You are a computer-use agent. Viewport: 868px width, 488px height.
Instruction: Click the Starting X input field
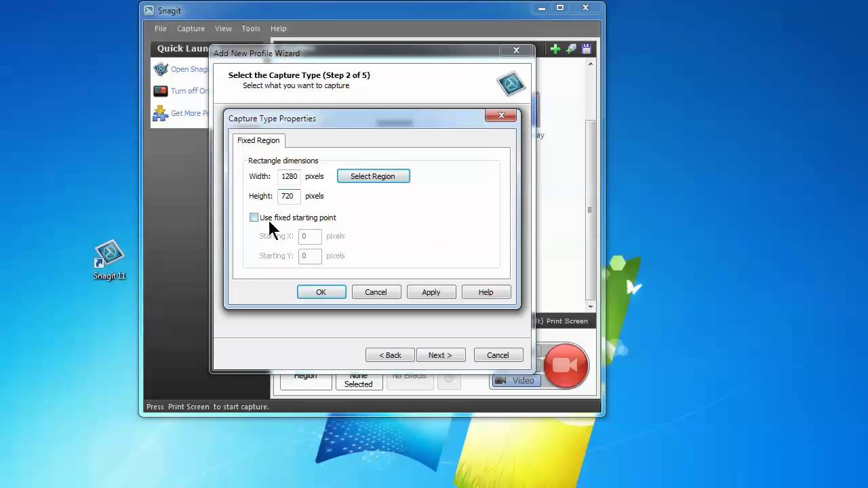coord(310,236)
